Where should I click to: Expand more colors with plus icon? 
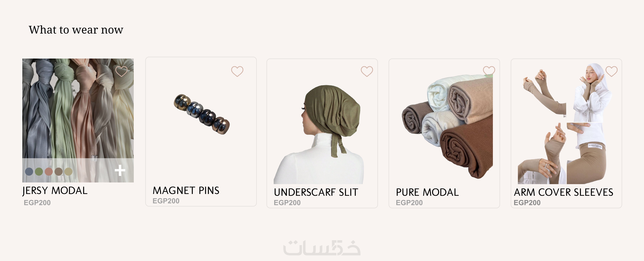pos(120,170)
